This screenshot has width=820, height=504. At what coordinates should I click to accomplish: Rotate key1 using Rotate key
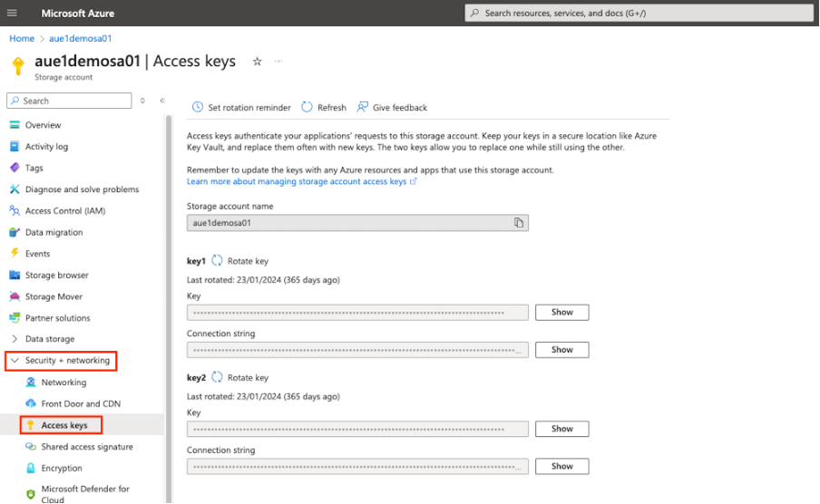coord(240,261)
